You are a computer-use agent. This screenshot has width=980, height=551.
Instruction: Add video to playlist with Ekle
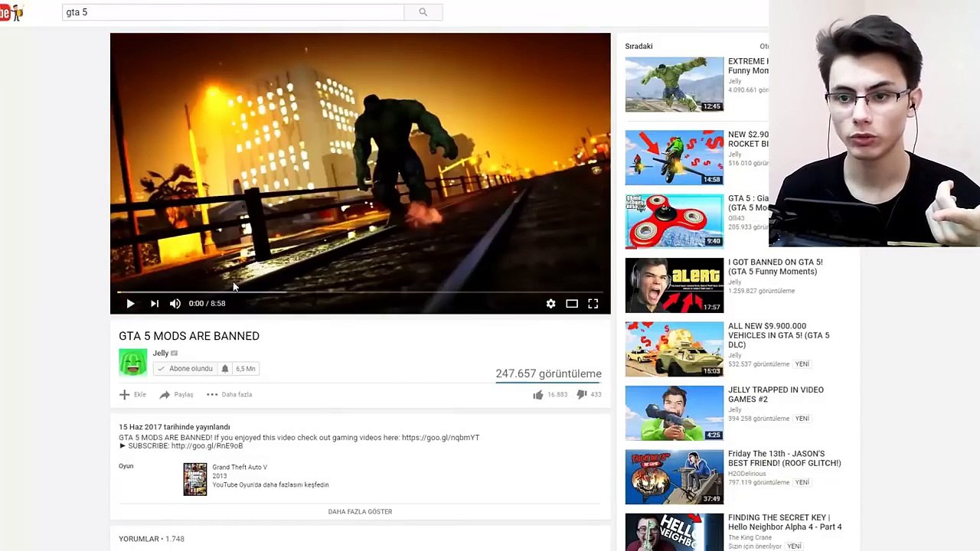(132, 395)
